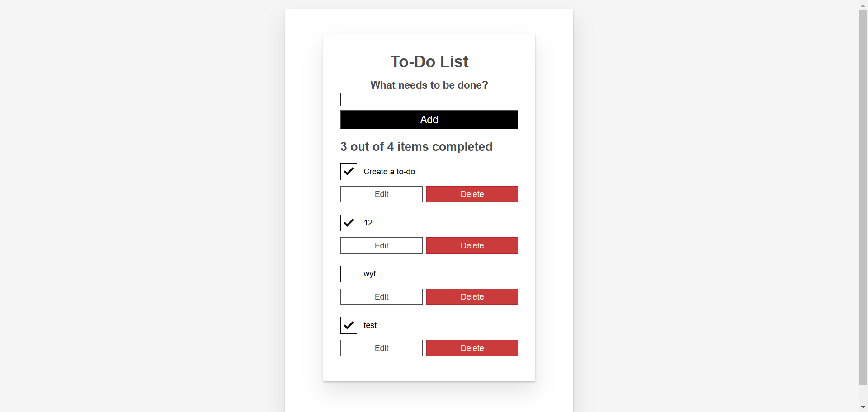868x412 pixels.
Task: Focus the 'What needs to be done?' input
Action: click(429, 99)
